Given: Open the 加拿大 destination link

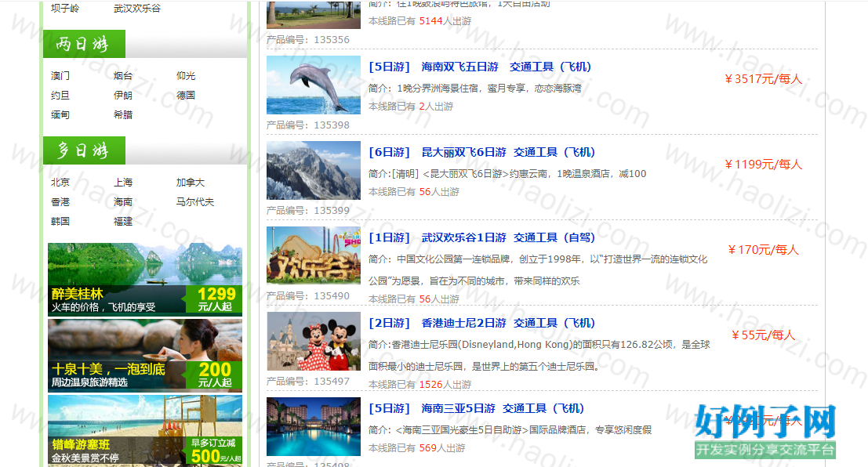Looking at the screenshot, I should click(x=191, y=183).
